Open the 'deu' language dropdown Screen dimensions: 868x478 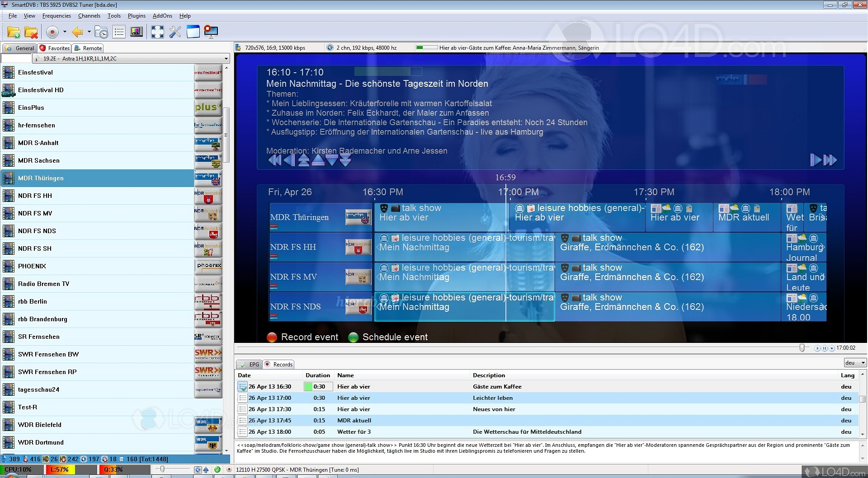[854, 362]
